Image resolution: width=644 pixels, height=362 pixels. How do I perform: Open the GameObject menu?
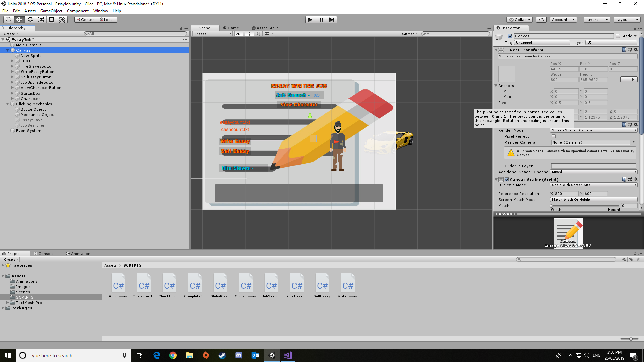pyautogui.click(x=51, y=11)
